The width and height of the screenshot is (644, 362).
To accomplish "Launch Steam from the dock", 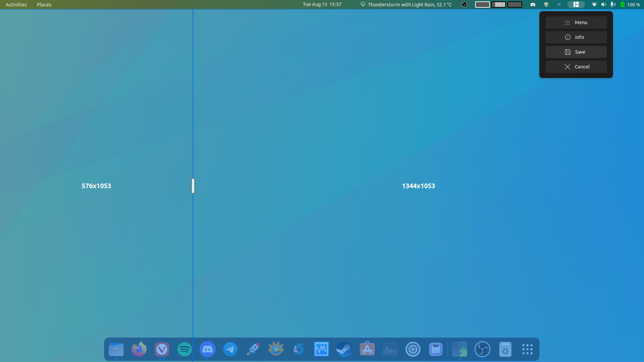I will 344,350.
